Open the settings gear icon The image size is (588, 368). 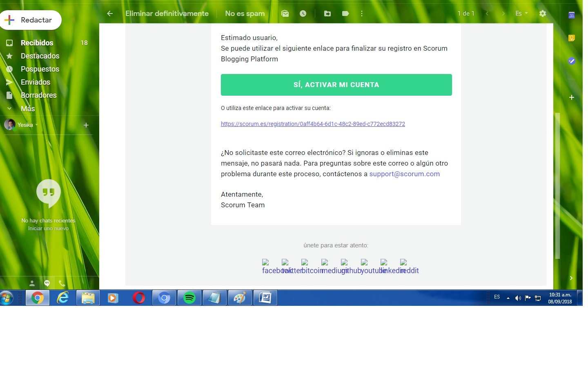click(543, 13)
